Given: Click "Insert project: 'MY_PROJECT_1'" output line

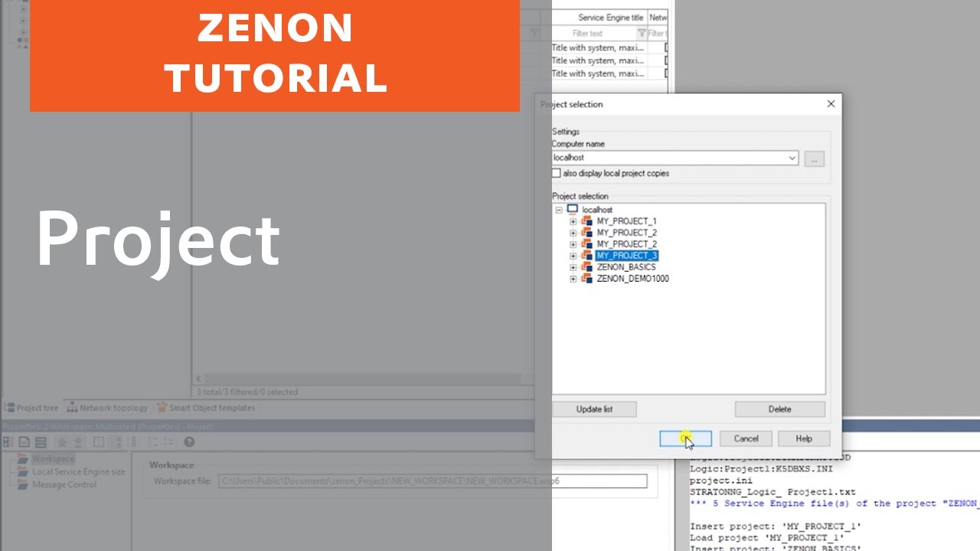Looking at the screenshot, I should tap(776, 527).
